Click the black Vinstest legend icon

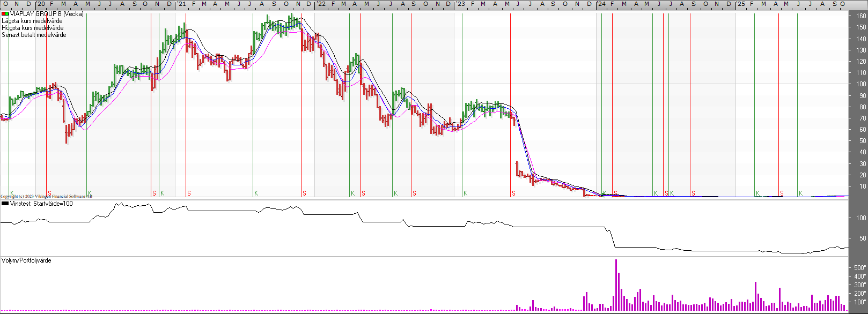coord(5,204)
